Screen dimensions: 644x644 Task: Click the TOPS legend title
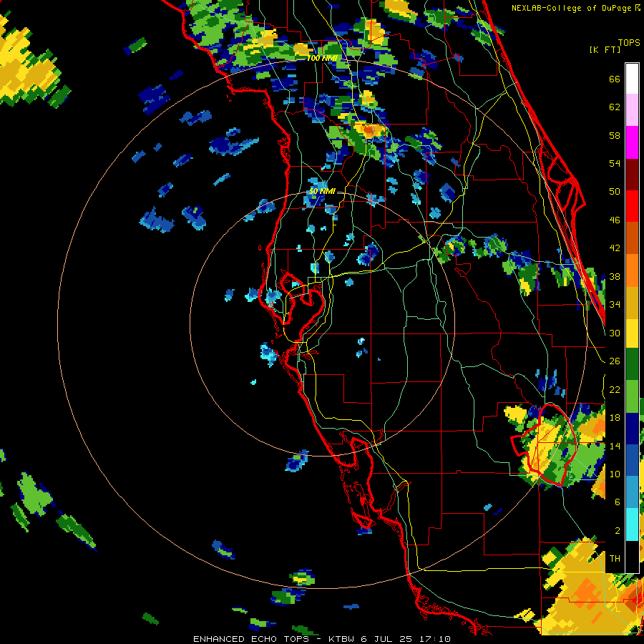(x=629, y=43)
